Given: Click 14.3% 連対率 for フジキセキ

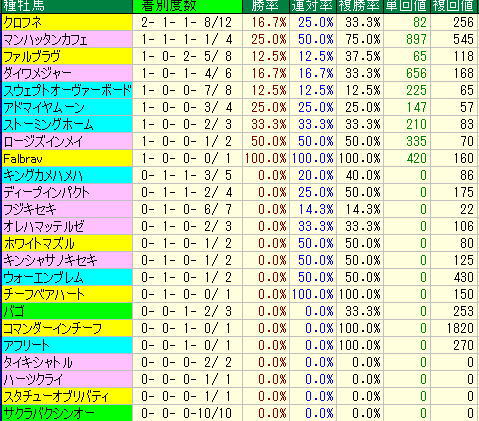Looking at the screenshot, I should tap(316, 209).
